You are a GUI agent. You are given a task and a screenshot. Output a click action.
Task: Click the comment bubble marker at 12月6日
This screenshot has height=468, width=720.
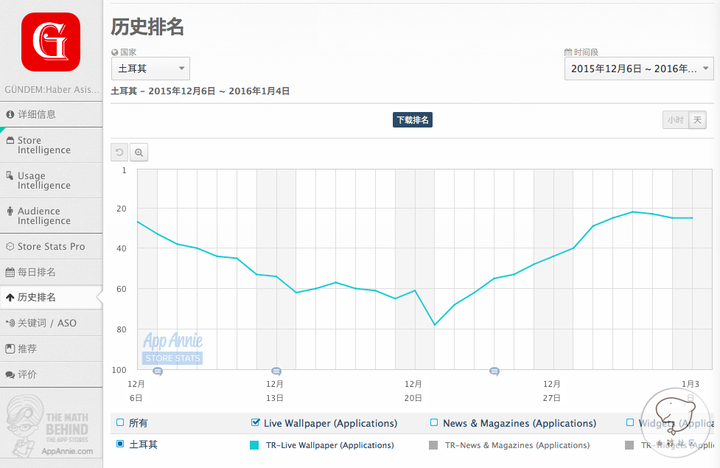[x=157, y=371]
